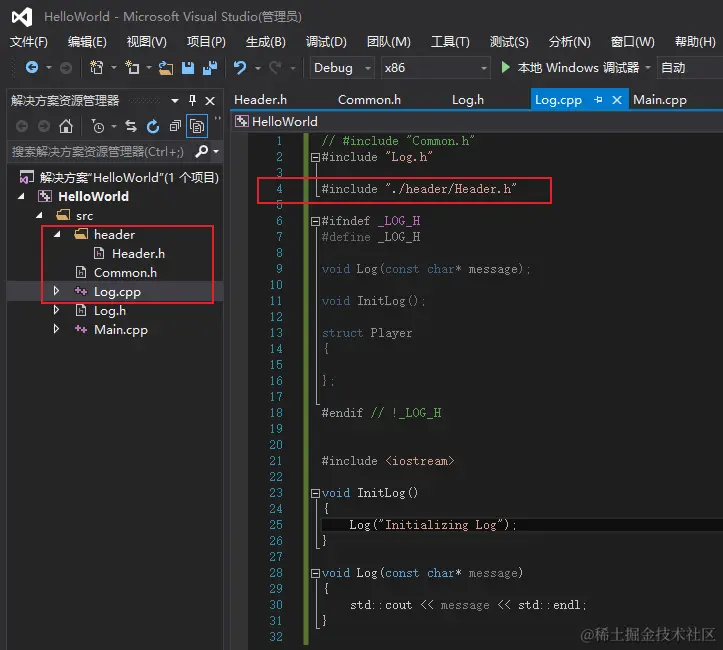Toggle the pin on Log.cpp tab
Image resolution: width=723 pixels, height=650 pixels.
(598, 100)
